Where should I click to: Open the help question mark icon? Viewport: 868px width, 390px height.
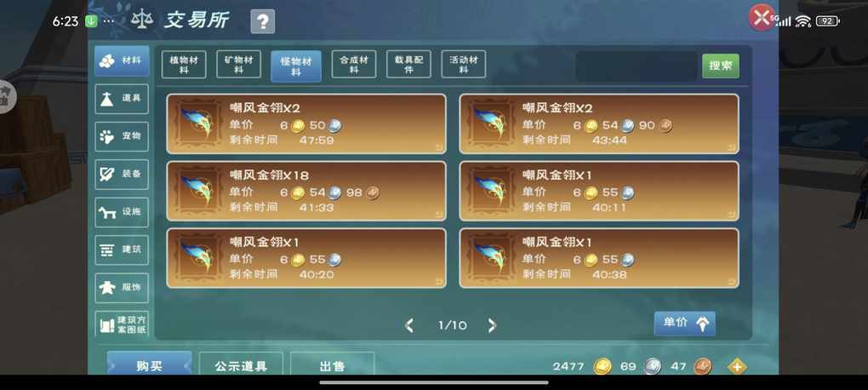point(262,21)
